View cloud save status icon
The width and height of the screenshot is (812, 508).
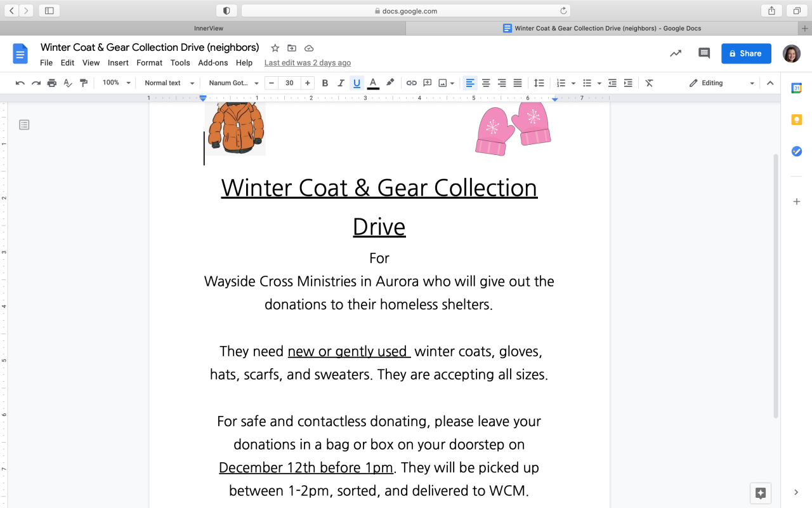point(309,48)
